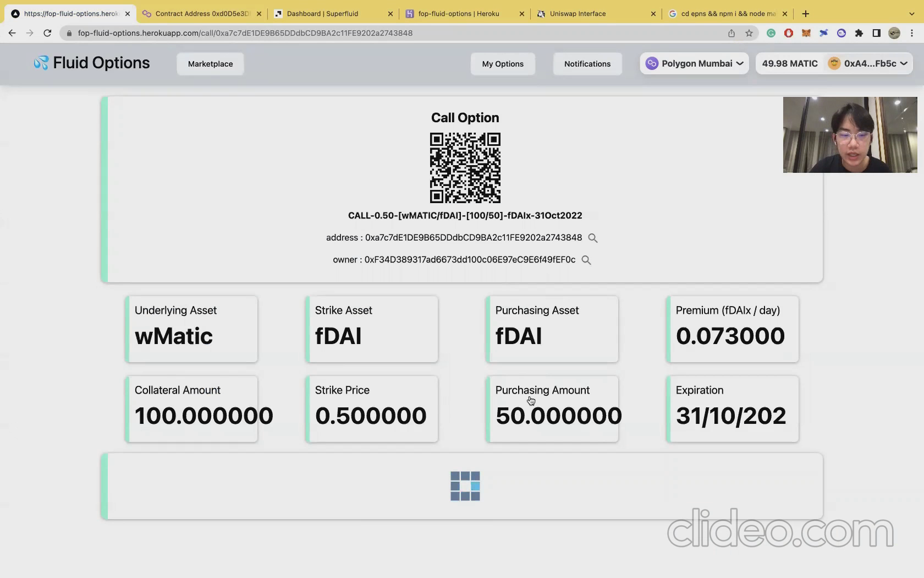Click the magnifier next to option address
The width and height of the screenshot is (924, 578).
[593, 238]
